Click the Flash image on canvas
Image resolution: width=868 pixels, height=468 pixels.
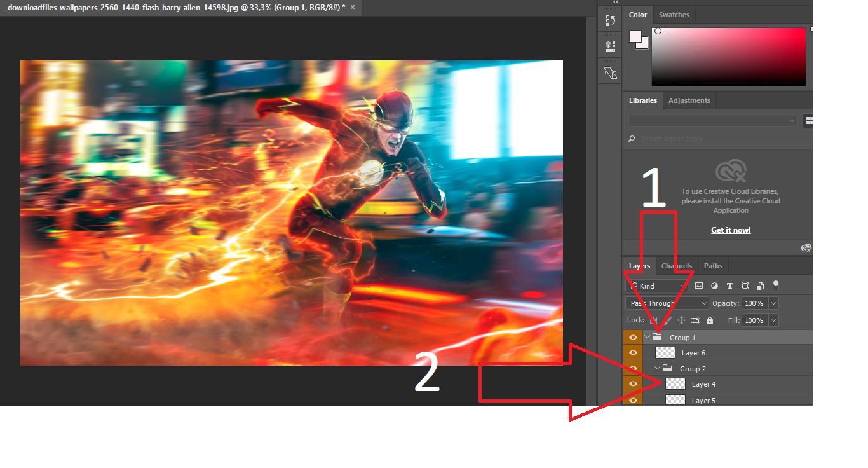[x=291, y=213]
